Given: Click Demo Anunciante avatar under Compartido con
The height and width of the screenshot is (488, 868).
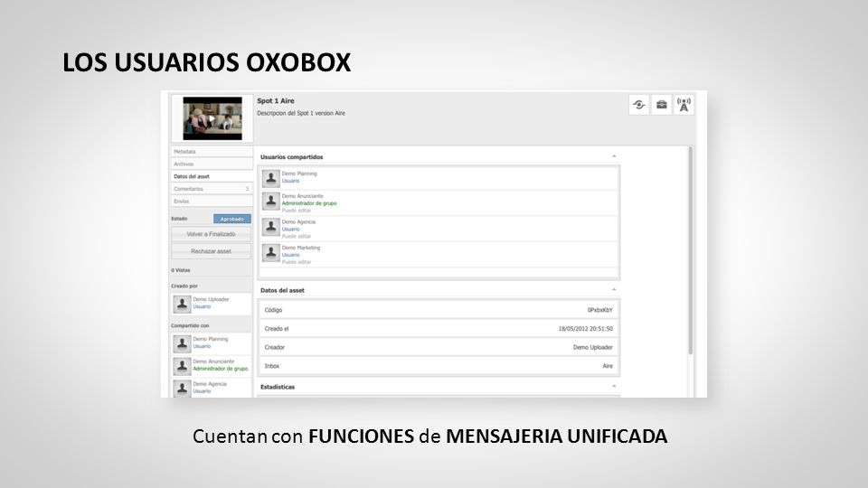Looking at the screenshot, I should pos(182,366).
